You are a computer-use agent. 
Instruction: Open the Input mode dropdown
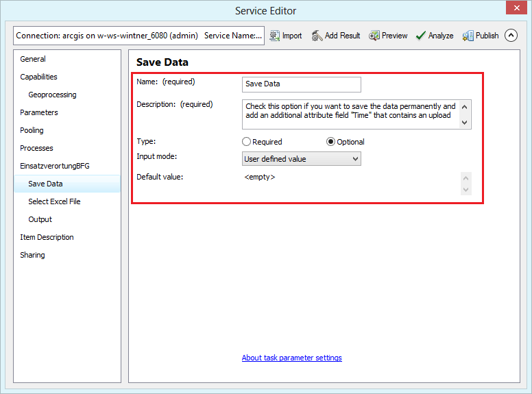pos(301,159)
